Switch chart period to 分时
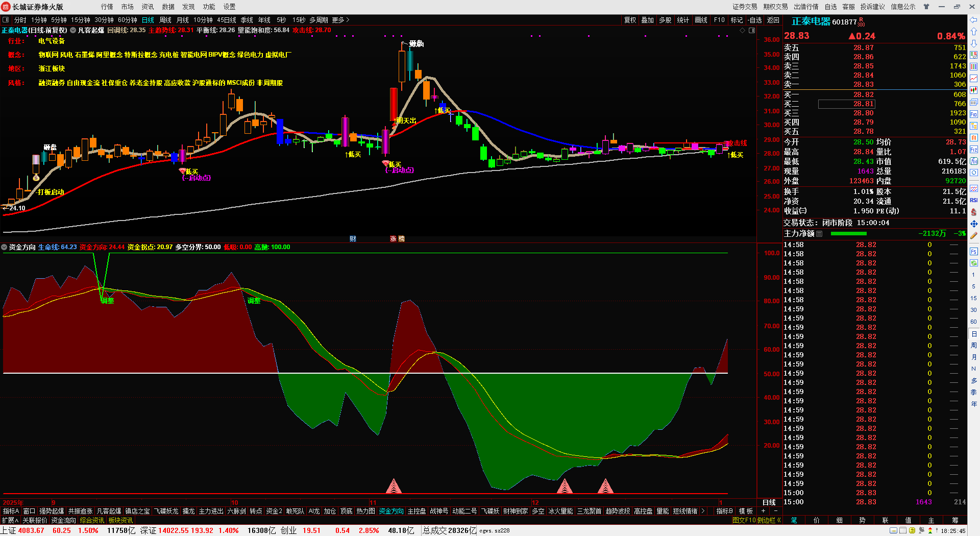The image size is (980, 536). [x=20, y=20]
